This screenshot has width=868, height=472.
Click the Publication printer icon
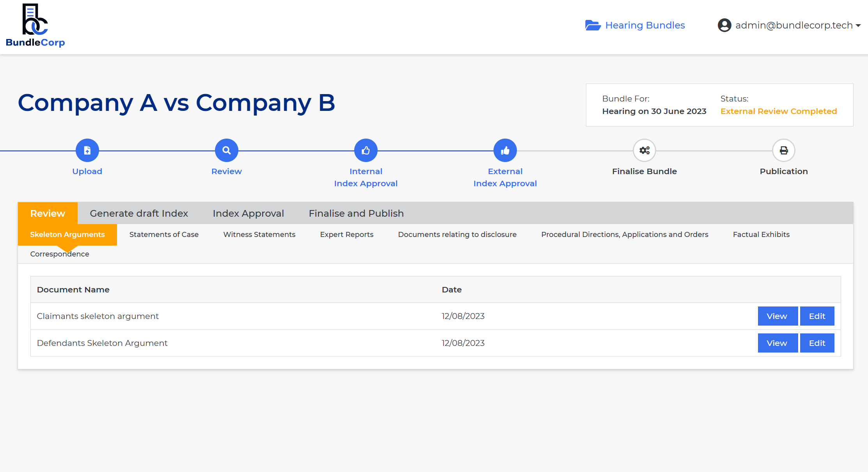(783, 150)
